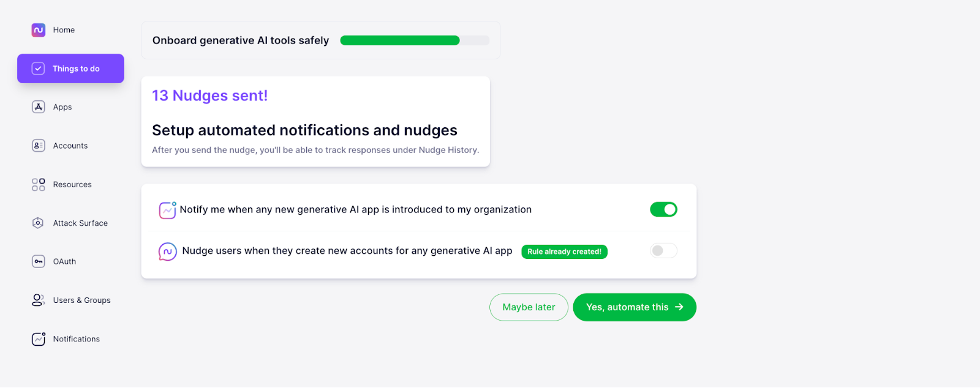Select the Home icon in the sidebar
This screenshot has height=388, width=980.
pyautogui.click(x=37, y=29)
